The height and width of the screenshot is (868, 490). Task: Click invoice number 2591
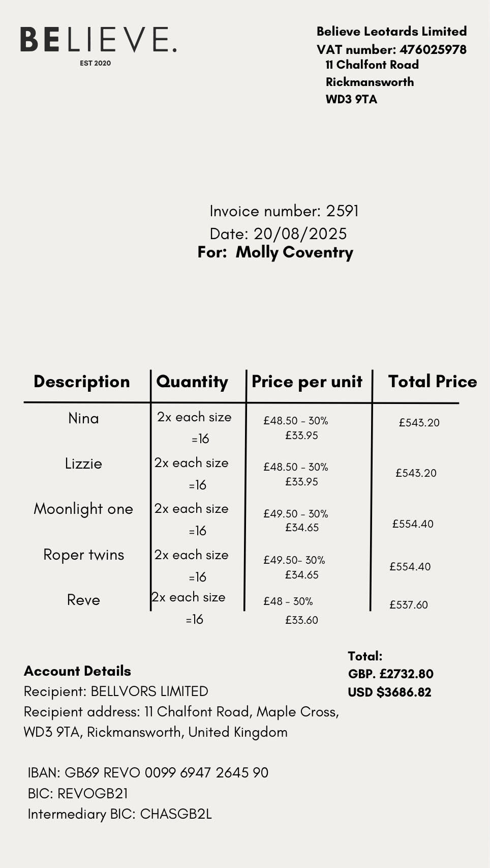coord(342,211)
